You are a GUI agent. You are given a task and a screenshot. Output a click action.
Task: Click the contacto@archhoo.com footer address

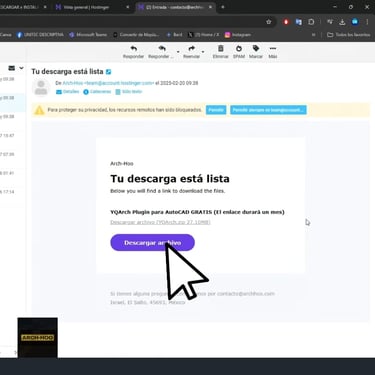click(x=246, y=294)
